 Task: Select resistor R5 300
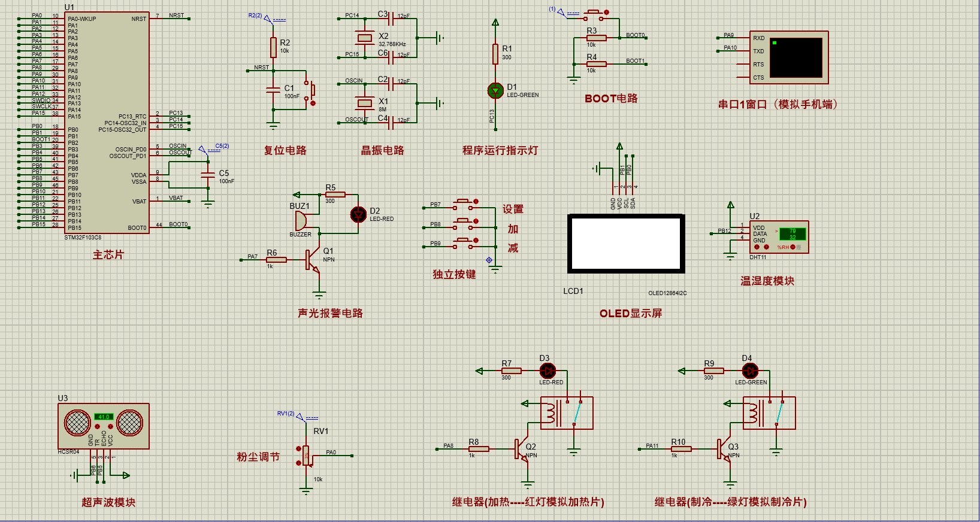[x=335, y=195]
